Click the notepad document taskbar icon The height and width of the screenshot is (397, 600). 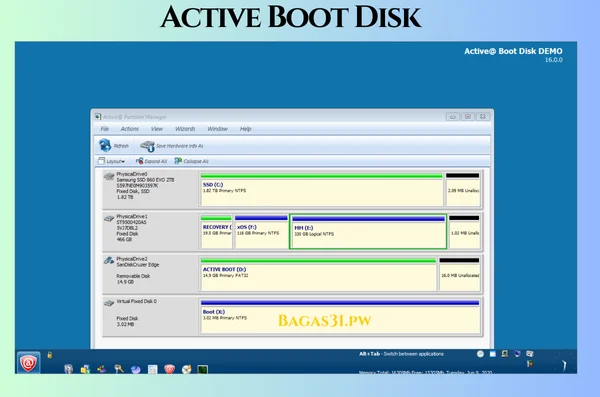tap(153, 369)
